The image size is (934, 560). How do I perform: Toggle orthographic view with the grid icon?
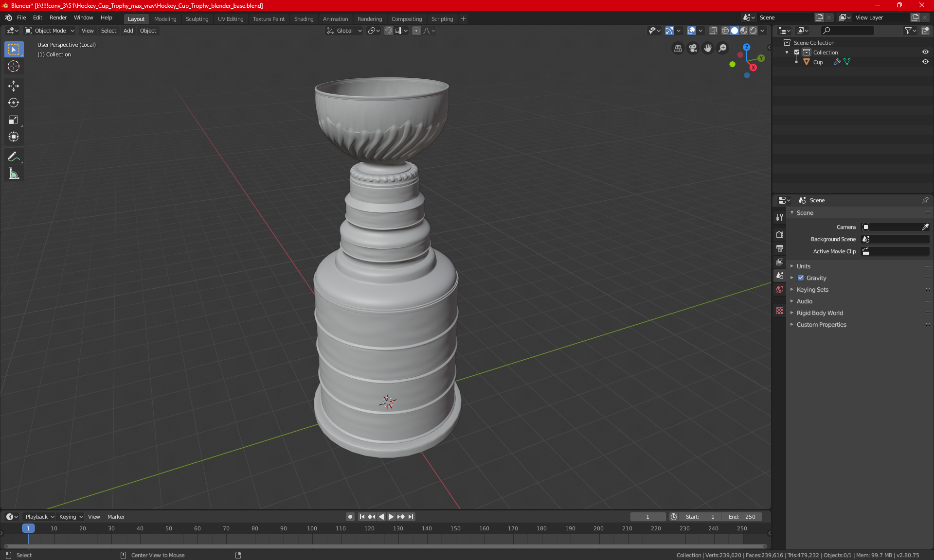[678, 48]
